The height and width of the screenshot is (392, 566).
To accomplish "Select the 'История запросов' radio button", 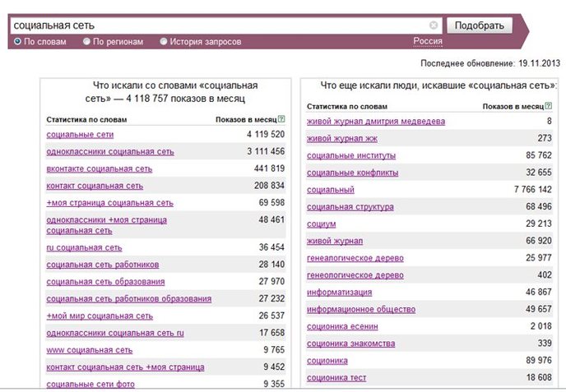I will coord(164,41).
